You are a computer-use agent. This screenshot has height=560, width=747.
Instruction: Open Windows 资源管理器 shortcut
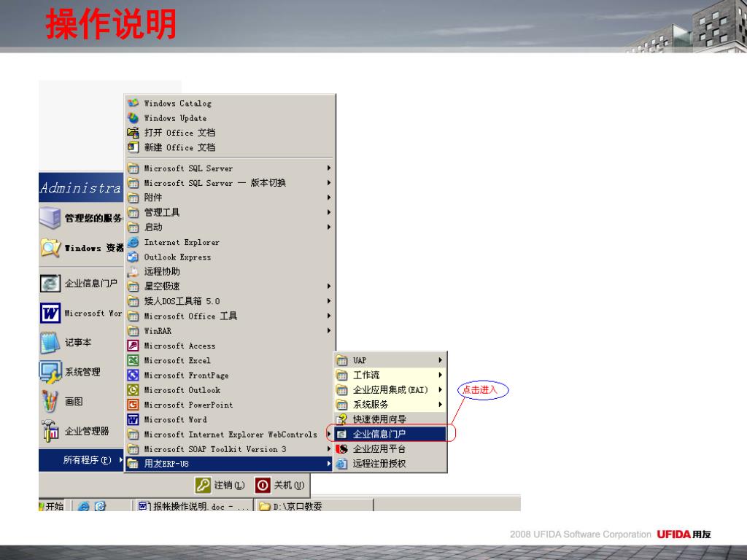coord(81,248)
